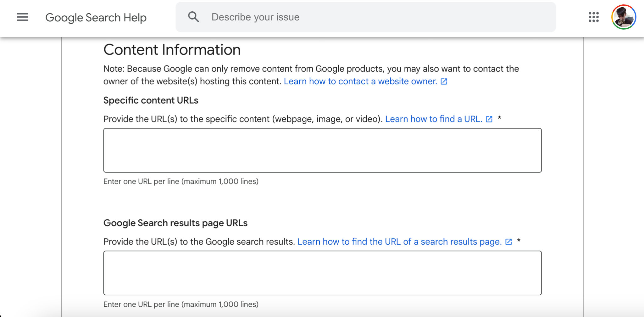This screenshot has width=644, height=317.
Task: Open Learn how to find search results page URL
Action: (x=399, y=242)
